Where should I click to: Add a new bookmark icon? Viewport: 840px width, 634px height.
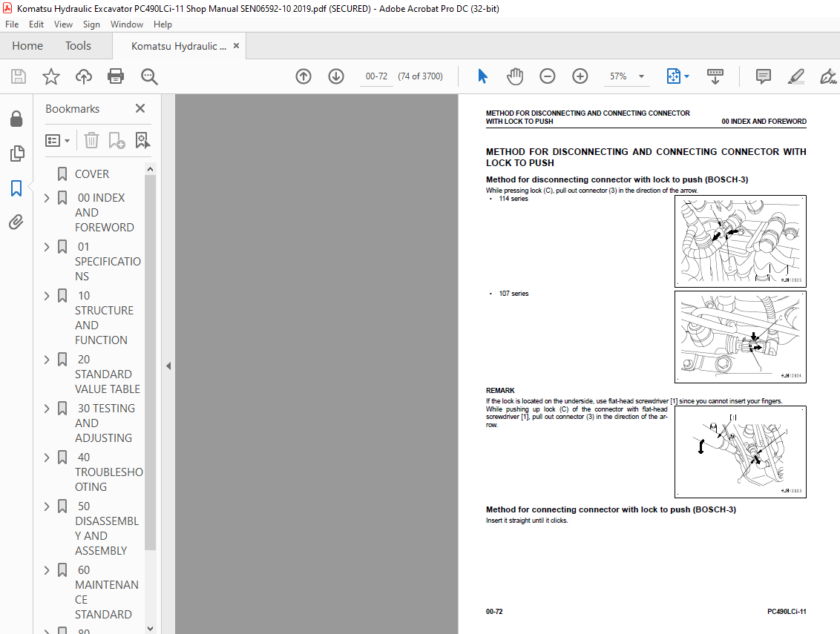pyautogui.click(x=117, y=140)
